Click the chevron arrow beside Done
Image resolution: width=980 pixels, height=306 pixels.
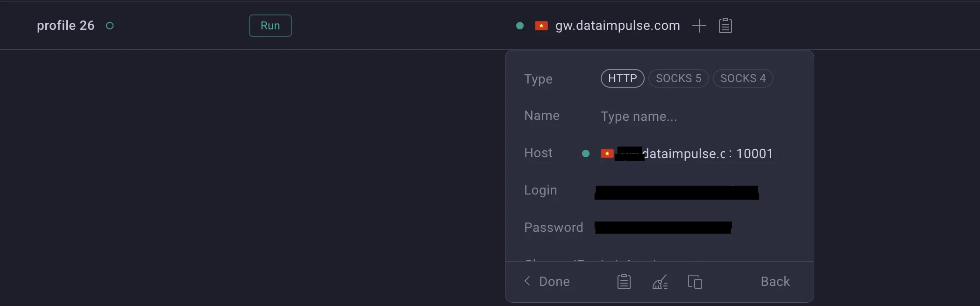[x=527, y=281]
